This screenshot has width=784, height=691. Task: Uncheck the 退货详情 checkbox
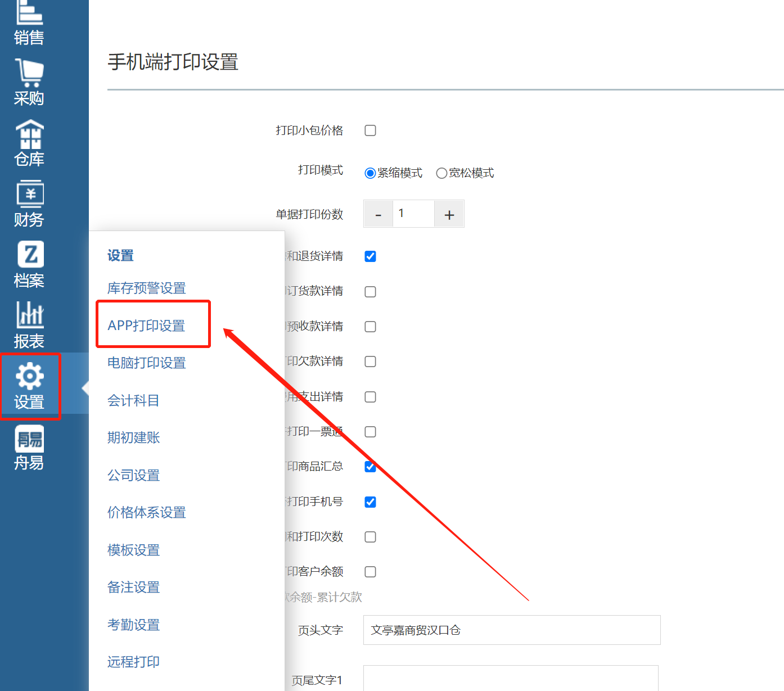pos(370,256)
